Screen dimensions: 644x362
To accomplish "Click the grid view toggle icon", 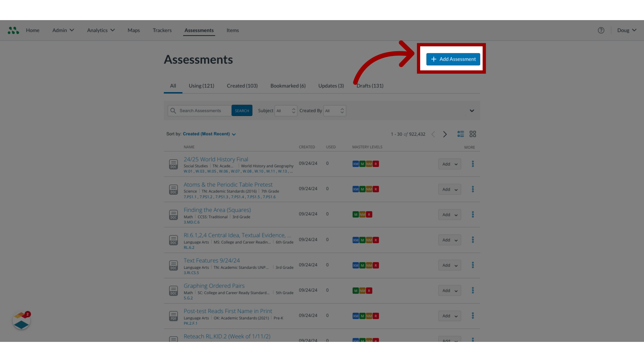I will pos(473,134).
